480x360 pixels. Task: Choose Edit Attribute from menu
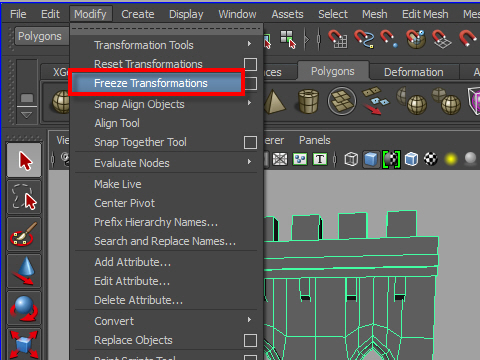[132, 281]
